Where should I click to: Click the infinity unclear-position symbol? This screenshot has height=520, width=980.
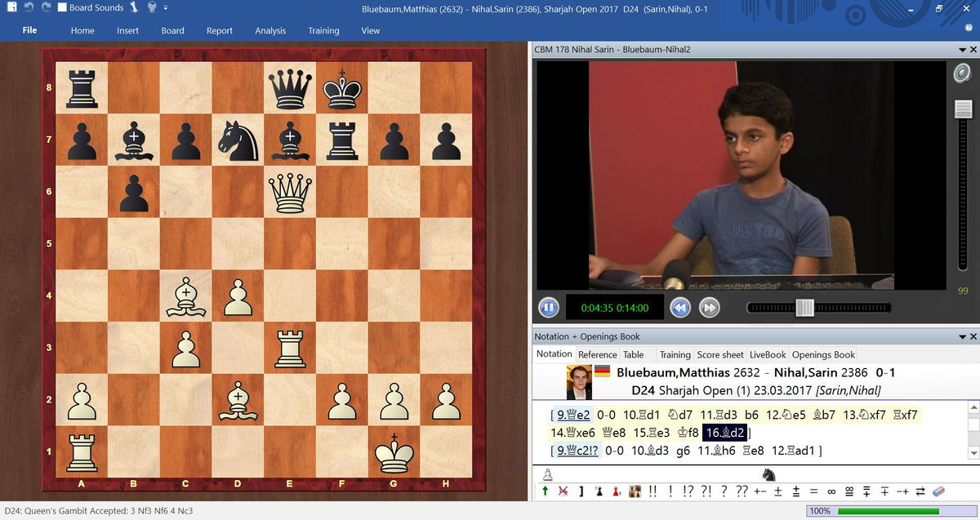(831, 491)
